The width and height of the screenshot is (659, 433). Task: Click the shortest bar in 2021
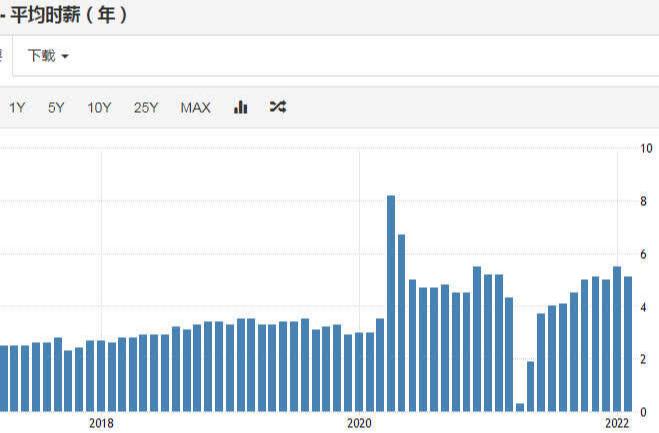(x=520, y=407)
